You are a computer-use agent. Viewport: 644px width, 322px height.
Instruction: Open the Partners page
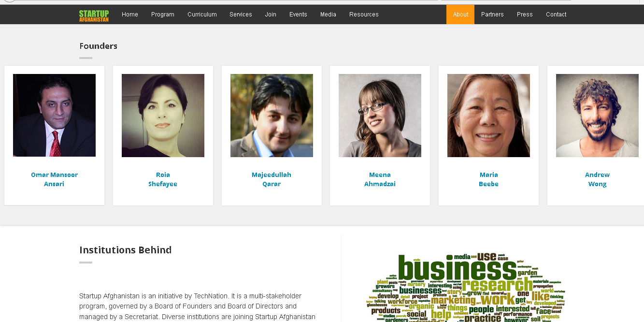[x=492, y=15]
